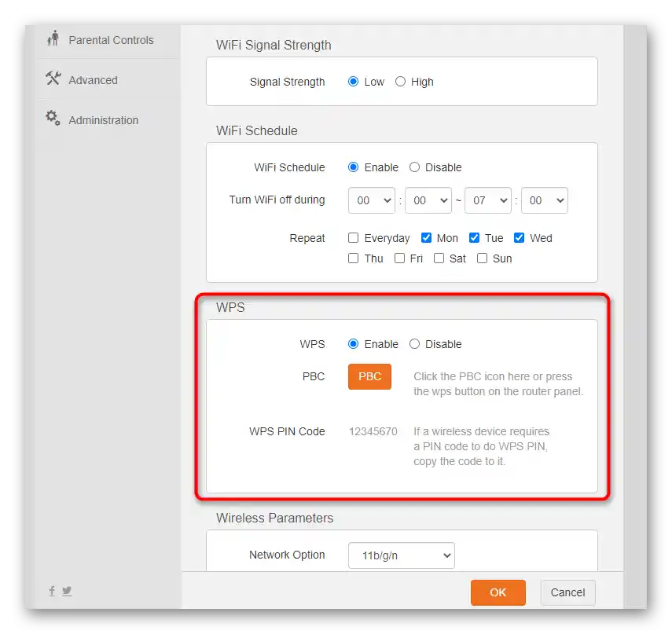This screenshot has width=672, height=634.
Task: Check the Sat checkbox
Action: 439,258
